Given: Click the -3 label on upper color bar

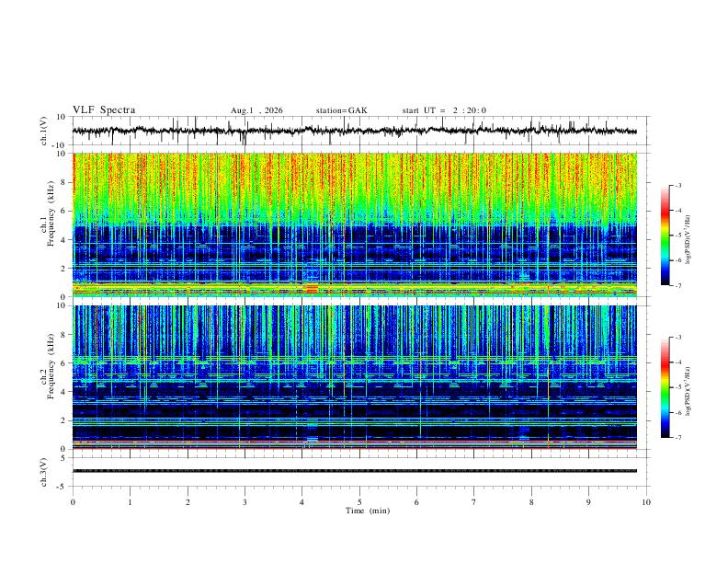Looking at the screenshot, I should tap(677, 185).
